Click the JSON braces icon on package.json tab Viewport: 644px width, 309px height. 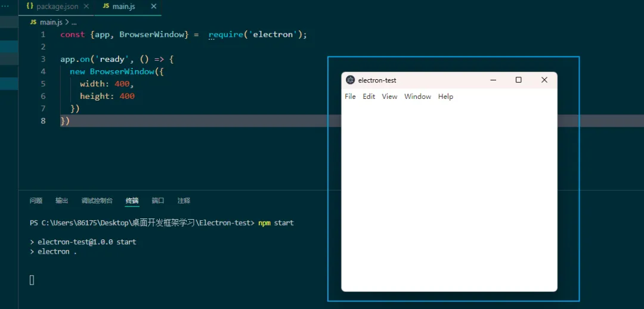click(30, 7)
